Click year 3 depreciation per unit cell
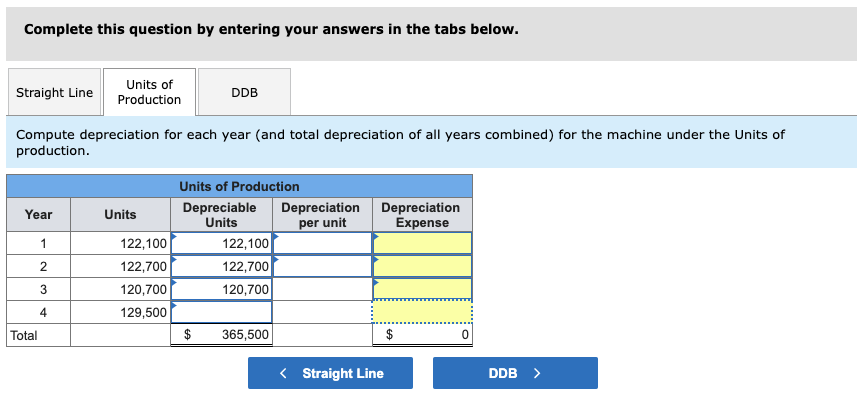Viewport: 859px width, 404px height. coord(322,289)
